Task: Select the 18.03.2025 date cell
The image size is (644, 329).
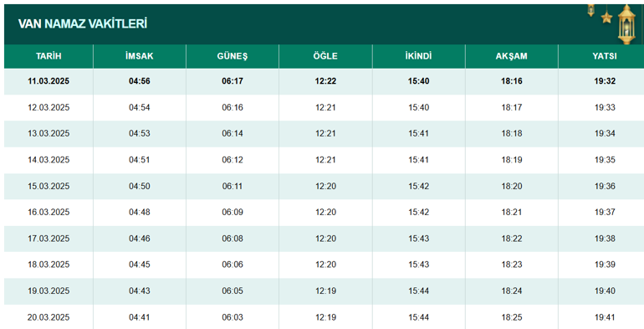Action: coord(49,265)
